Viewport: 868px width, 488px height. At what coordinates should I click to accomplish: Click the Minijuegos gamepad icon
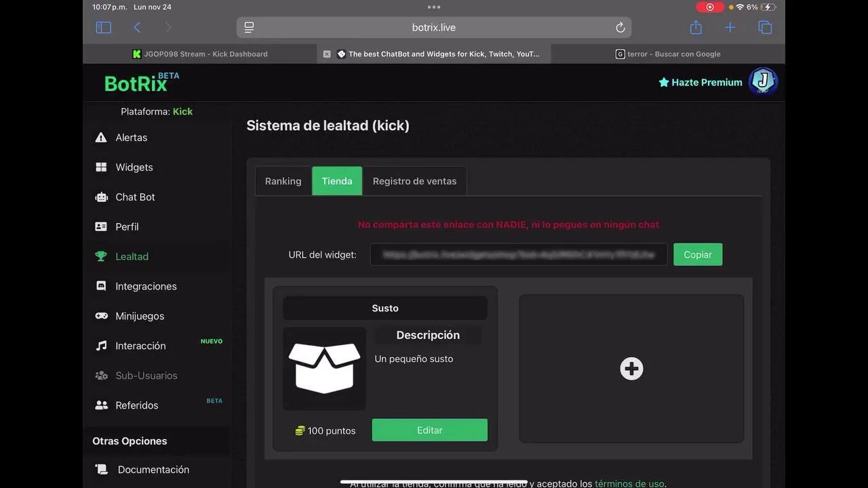[x=101, y=316]
